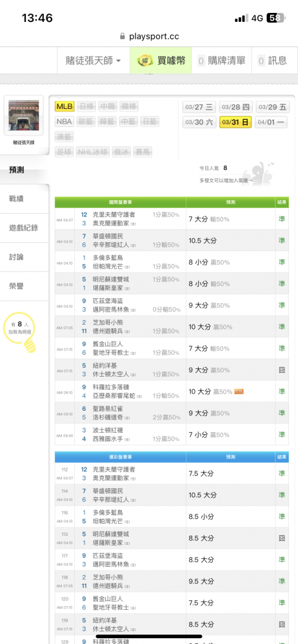Select the 歐籃 league tab
The image size is (298, 644).
pyautogui.click(x=85, y=122)
